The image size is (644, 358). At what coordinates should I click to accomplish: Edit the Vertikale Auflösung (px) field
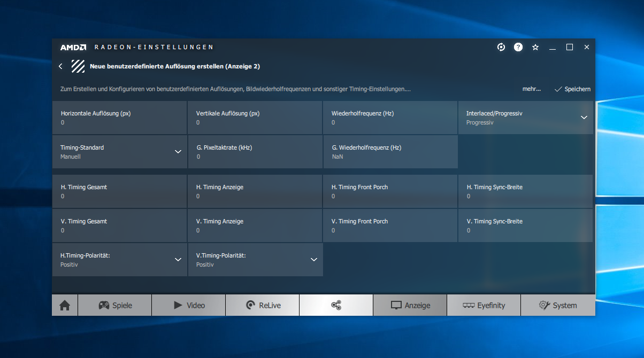pyautogui.click(x=255, y=118)
